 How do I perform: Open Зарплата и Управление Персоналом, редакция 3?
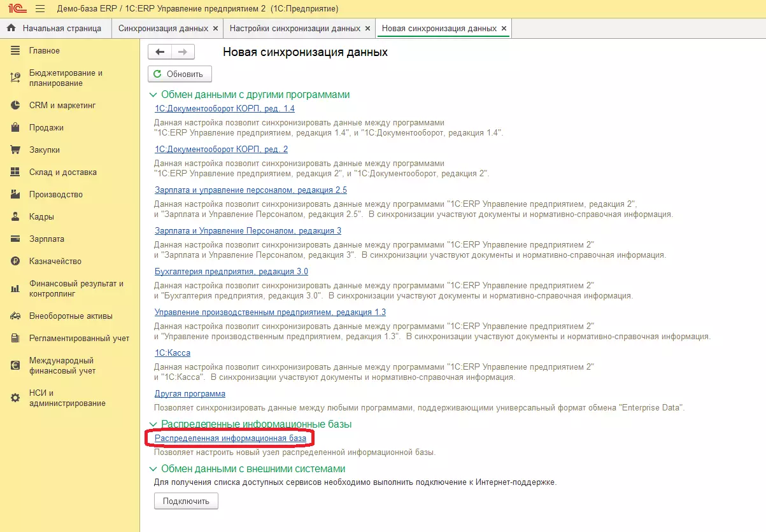point(248,231)
